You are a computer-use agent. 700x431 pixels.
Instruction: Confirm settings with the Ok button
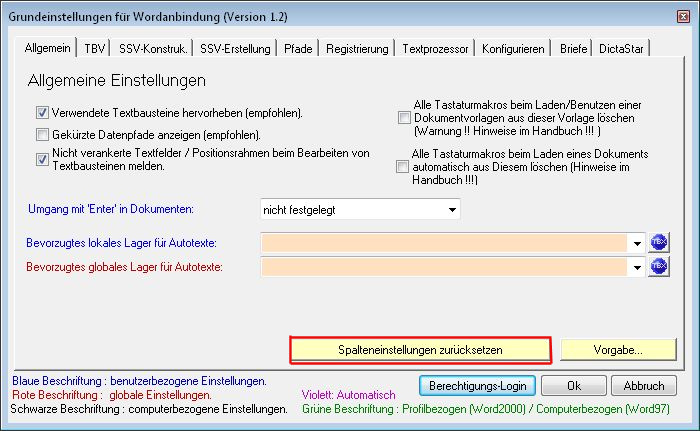click(574, 385)
